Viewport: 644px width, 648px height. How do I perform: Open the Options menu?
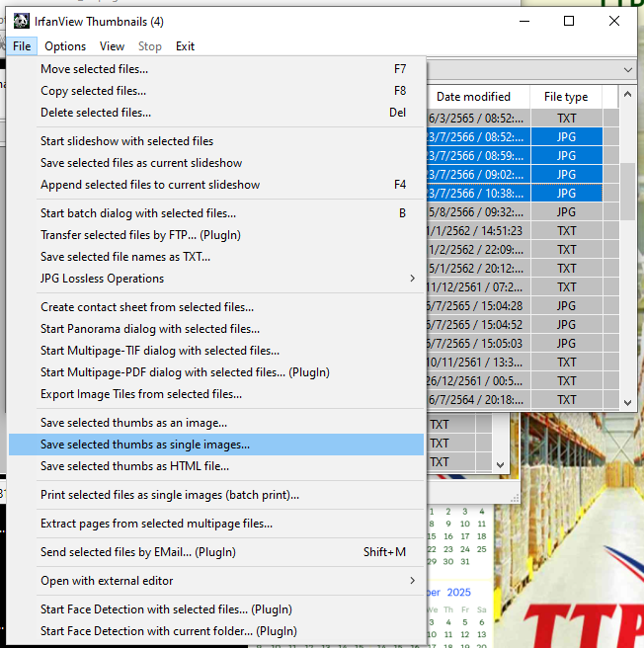pos(65,46)
